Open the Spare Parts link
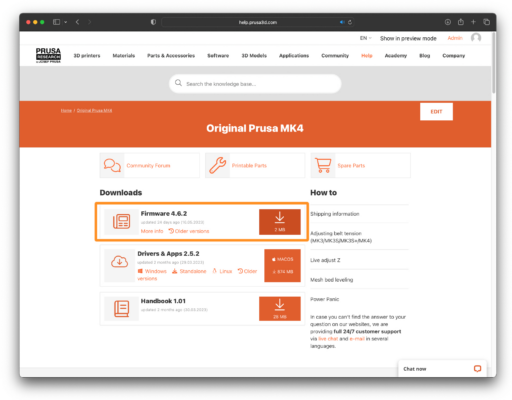This screenshot has height=400, width=512. coord(351,165)
